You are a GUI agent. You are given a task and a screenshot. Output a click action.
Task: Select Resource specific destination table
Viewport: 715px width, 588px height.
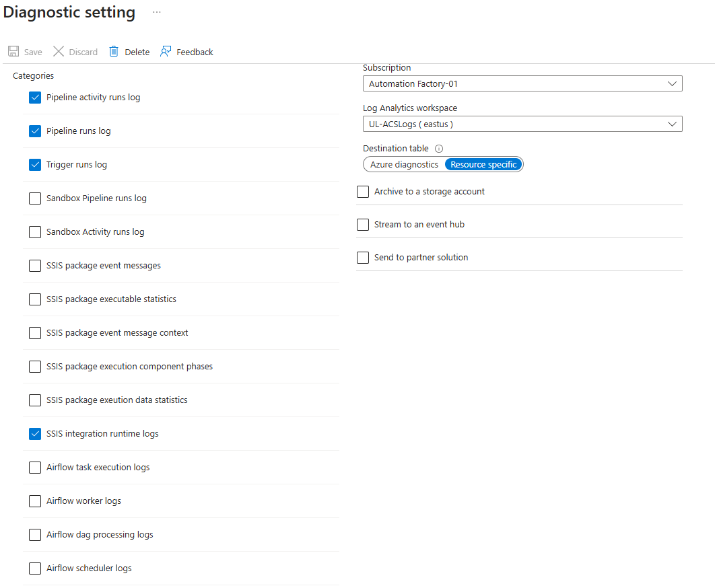[x=483, y=165]
